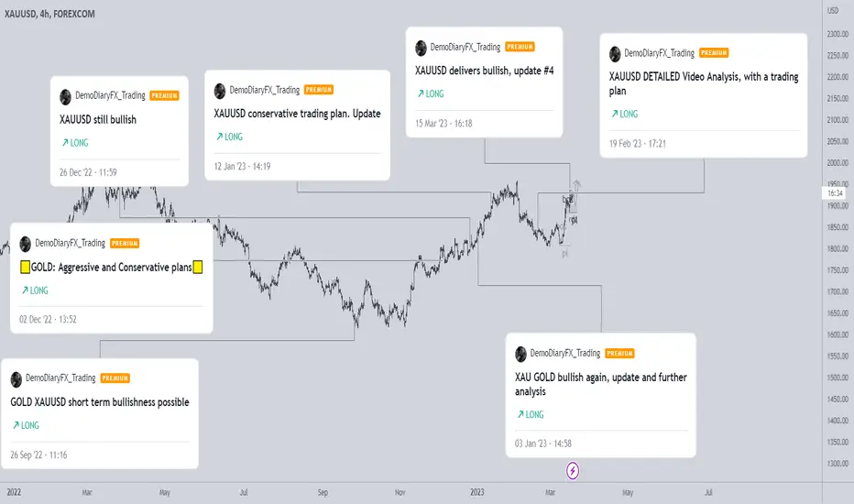Open 'GOLD XAUUSD short term bullishness possible' idea
The height and width of the screenshot is (504, 854).
pos(100,402)
